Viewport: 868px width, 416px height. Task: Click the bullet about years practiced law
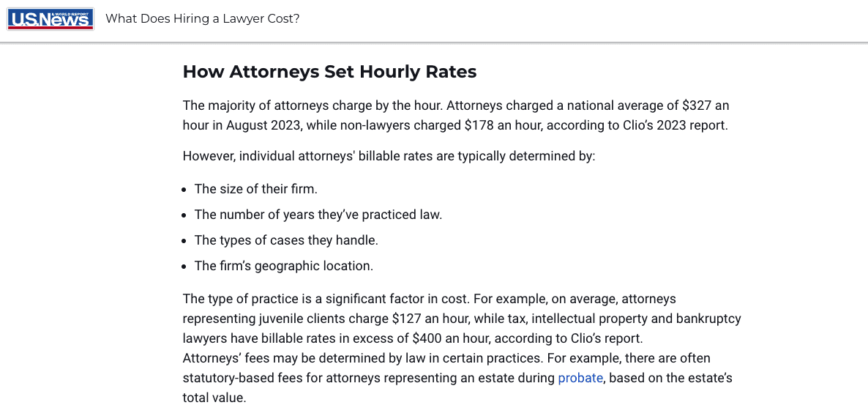click(x=318, y=215)
